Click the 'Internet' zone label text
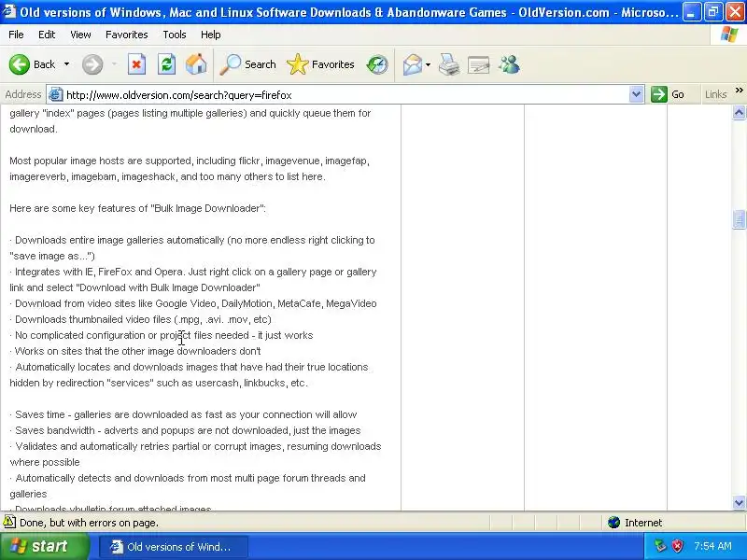This screenshot has height=560, width=747. (643, 523)
